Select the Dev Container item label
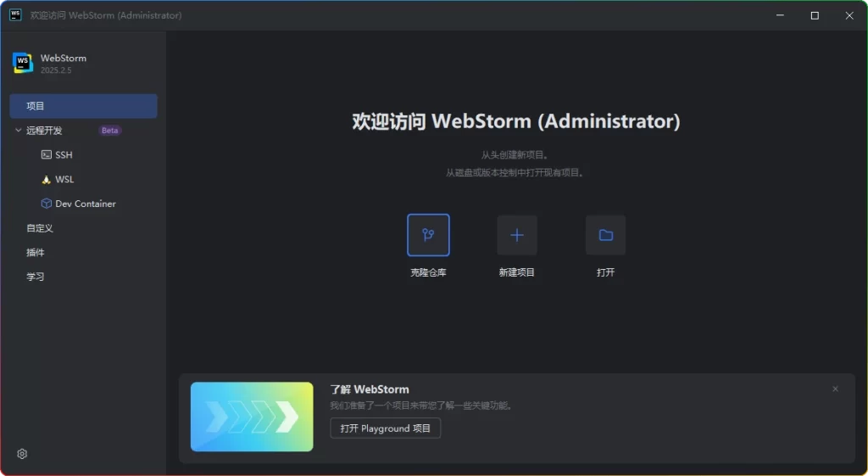The width and height of the screenshot is (868, 476). click(86, 204)
